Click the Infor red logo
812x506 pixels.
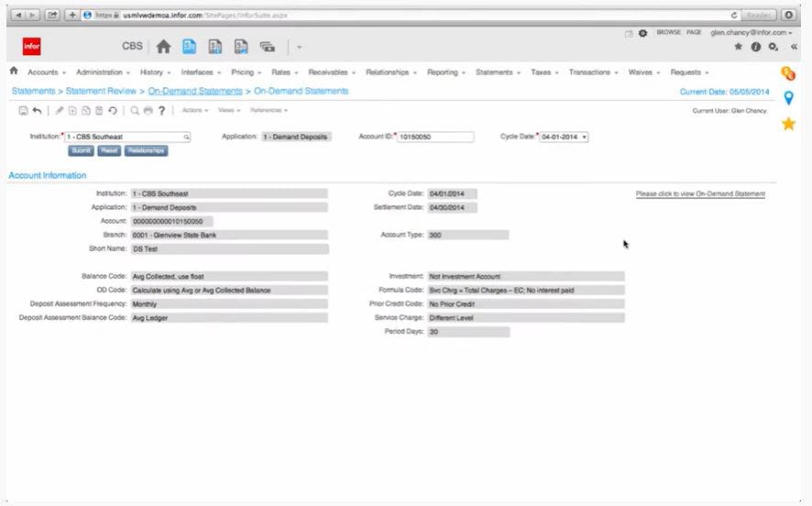[31, 46]
